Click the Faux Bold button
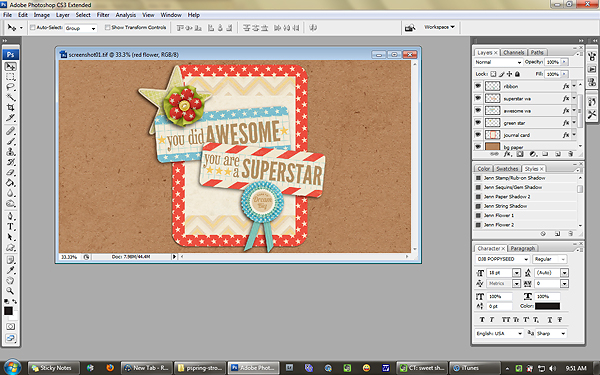Screen dimensions: 600x375 pyautogui.click(x=482, y=320)
